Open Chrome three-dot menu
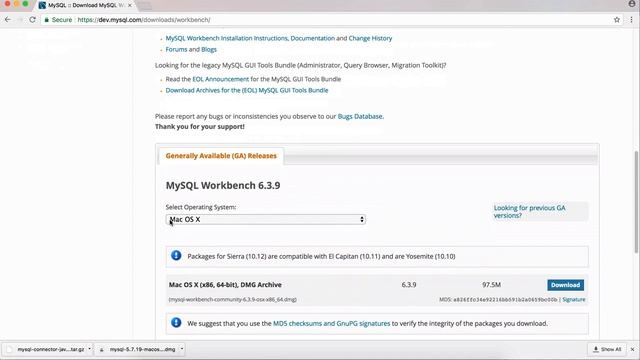Viewport: 640px width, 360px height. 631,20
